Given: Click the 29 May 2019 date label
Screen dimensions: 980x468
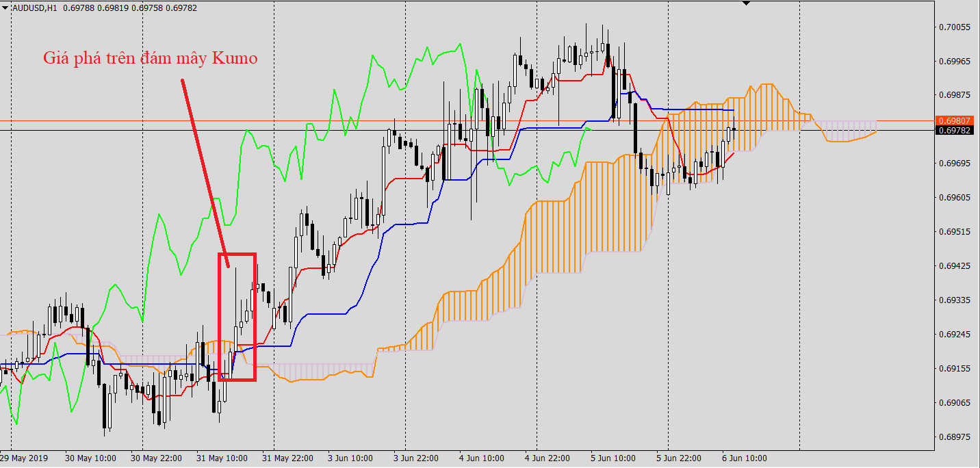Looking at the screenshot, I should click(25, 458).
